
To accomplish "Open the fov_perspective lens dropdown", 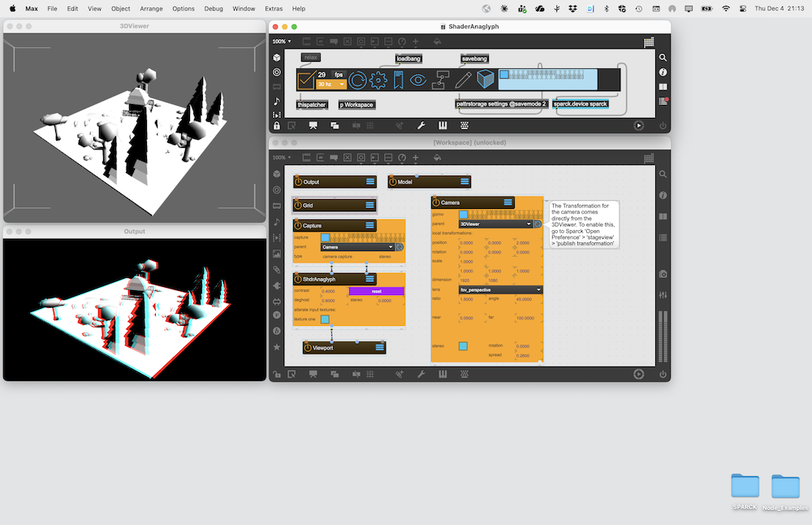I will [500, 289].
